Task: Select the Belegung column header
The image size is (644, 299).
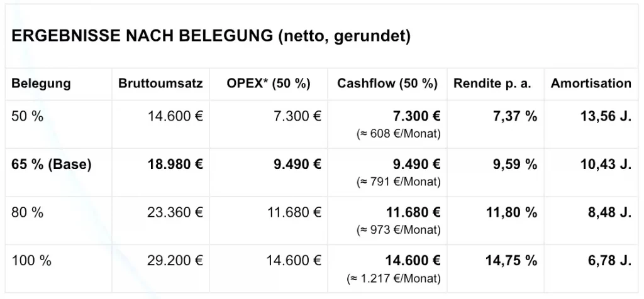Action: click(41, 84)
